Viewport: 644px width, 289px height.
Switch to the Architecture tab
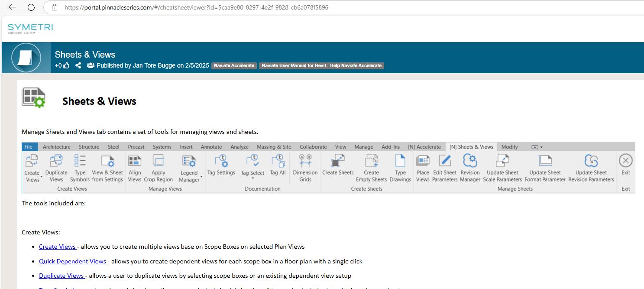tap(57, 147)
